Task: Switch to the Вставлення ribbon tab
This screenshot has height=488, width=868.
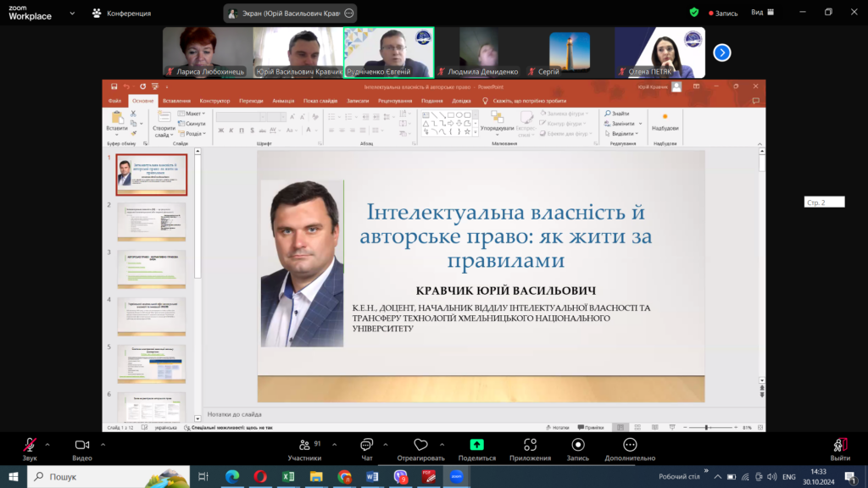Action: 176,100
